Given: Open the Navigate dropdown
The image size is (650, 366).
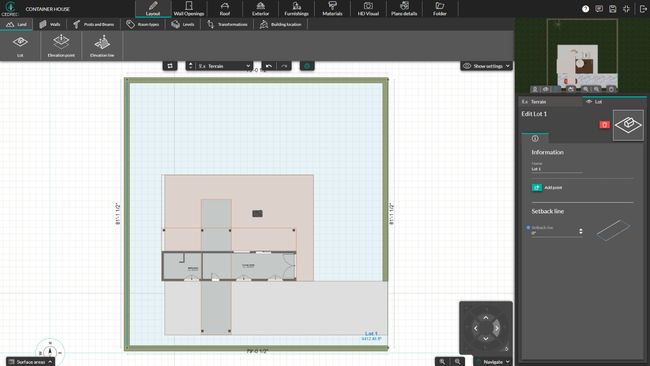Looking at the screenshot, I should [x=493, y=362].
